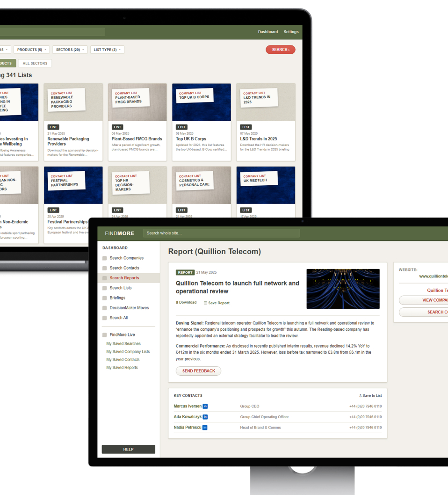Click the Search Reports sidebar icon
The height and width of the screenshot is (495, 448).
click(x=104, y=278)
